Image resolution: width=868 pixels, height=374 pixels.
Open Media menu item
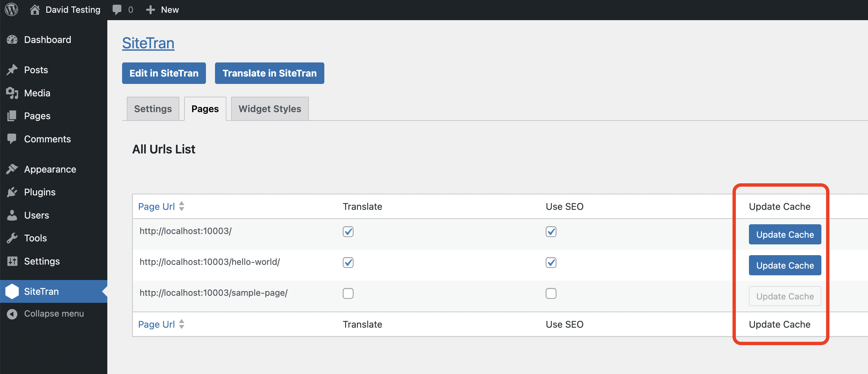click(x=37, y=93)
